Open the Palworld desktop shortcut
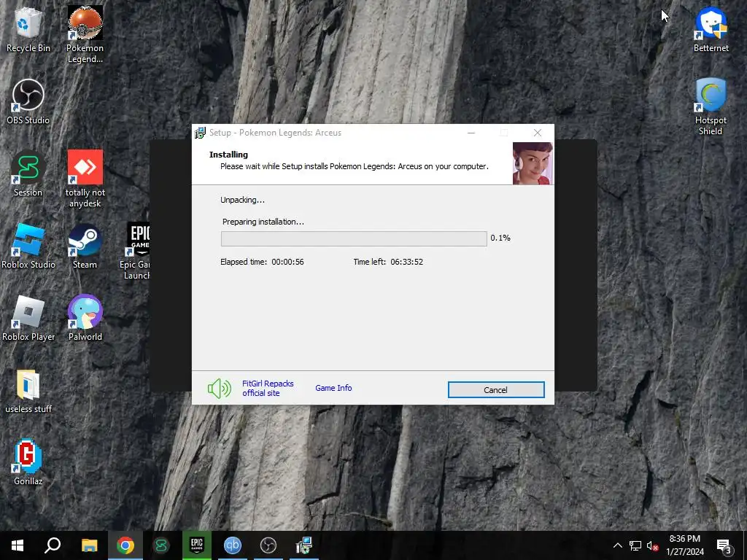Screen dimensions: 747x560 85,318
